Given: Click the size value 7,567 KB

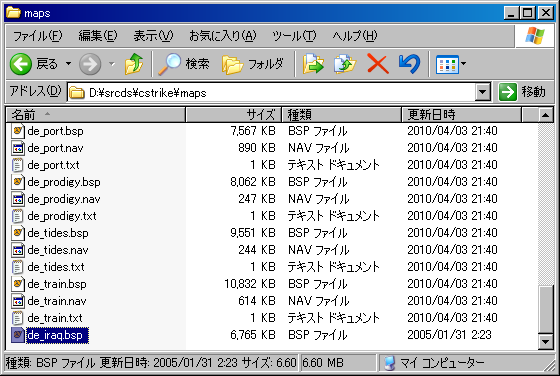Looking at the screenshot, I should point(253,131).
